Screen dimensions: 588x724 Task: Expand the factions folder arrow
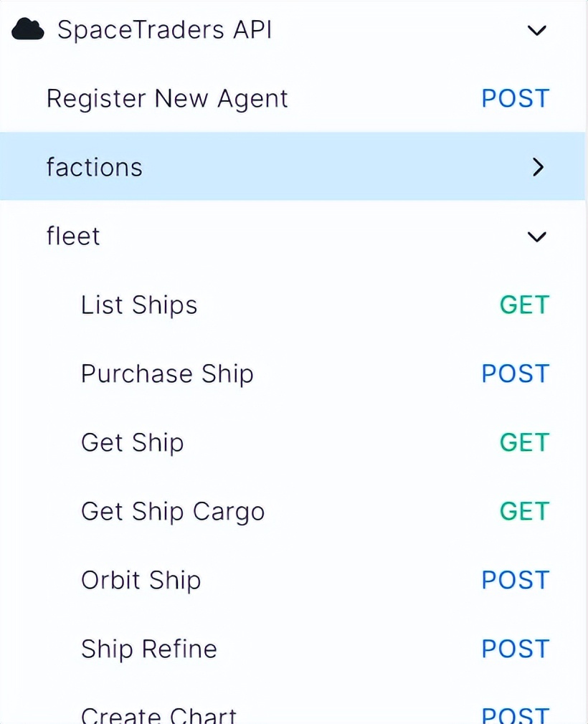tap(538, 167)
